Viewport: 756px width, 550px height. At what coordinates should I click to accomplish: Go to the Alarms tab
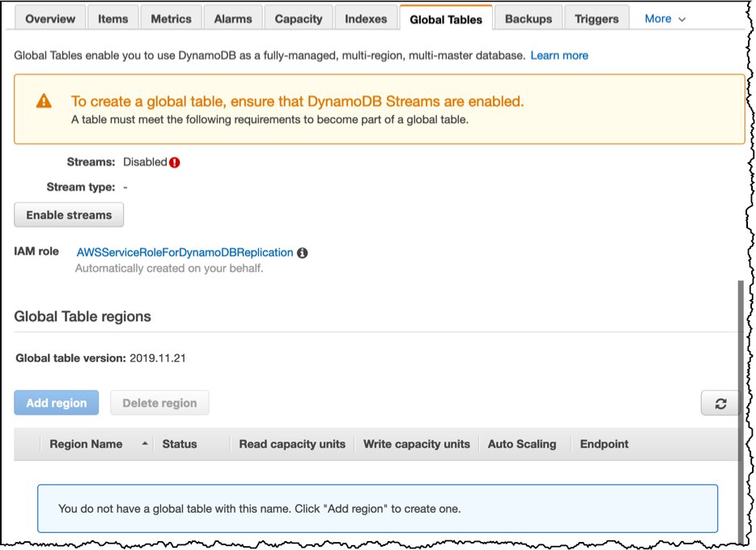[233, 19]
